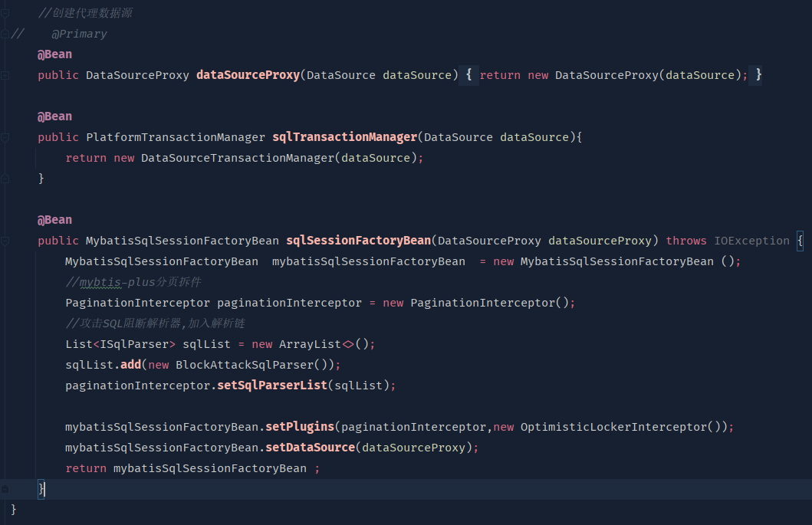Select the method name sqlTransactionManager
This screenshot has height=525, width=812.
[x=344, y=136]
